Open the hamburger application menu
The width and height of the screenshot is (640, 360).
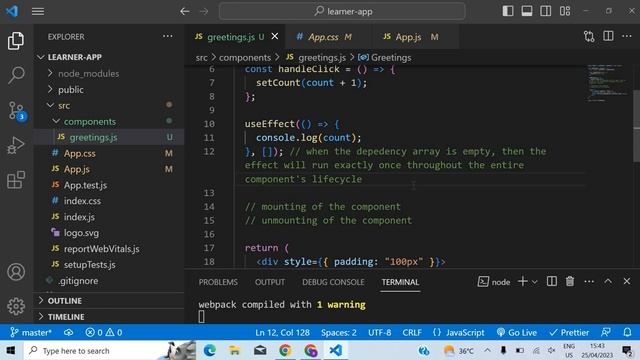coord(38,11)
